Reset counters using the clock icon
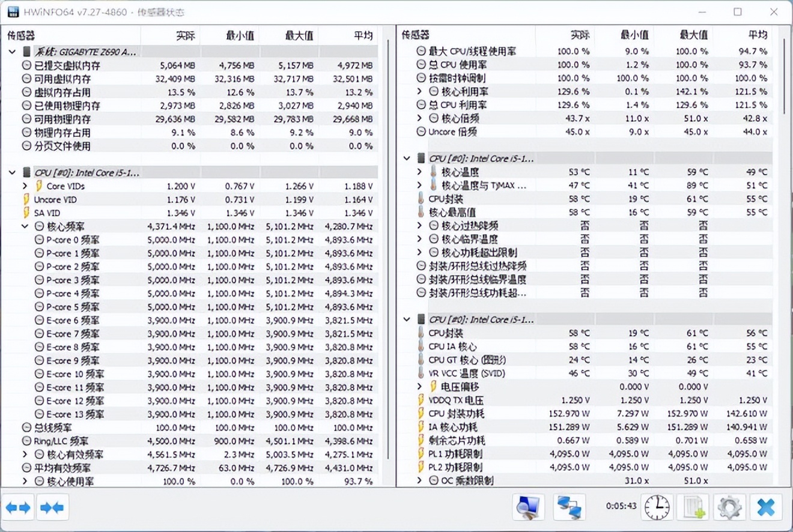Screen dimensions: 793x532 [x=657, y=507]
